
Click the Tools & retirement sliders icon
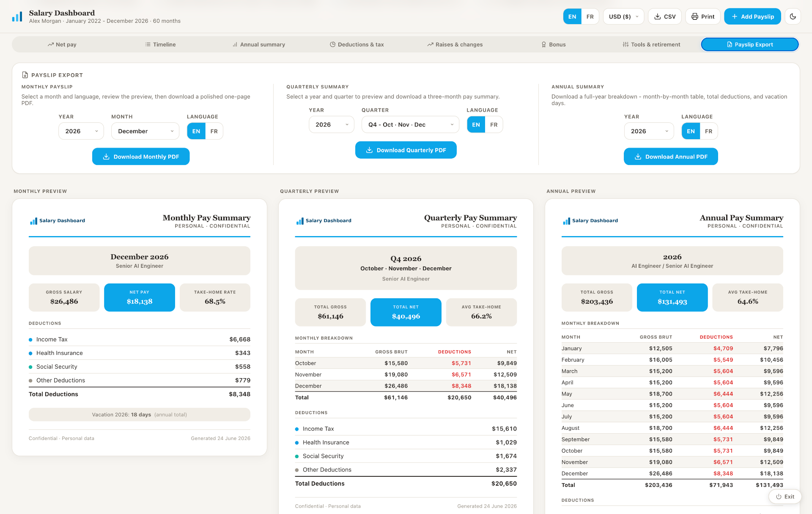tap(625, 44)
